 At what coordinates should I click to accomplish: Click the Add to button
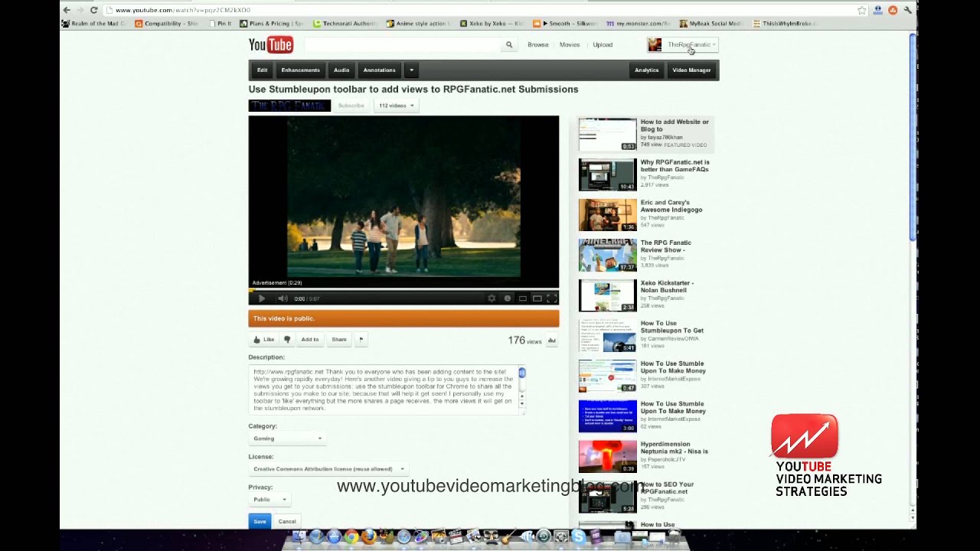click(309, 339)
